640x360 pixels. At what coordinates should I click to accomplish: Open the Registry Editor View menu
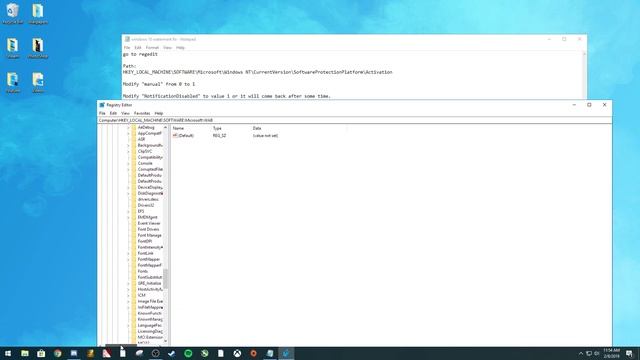125,113
